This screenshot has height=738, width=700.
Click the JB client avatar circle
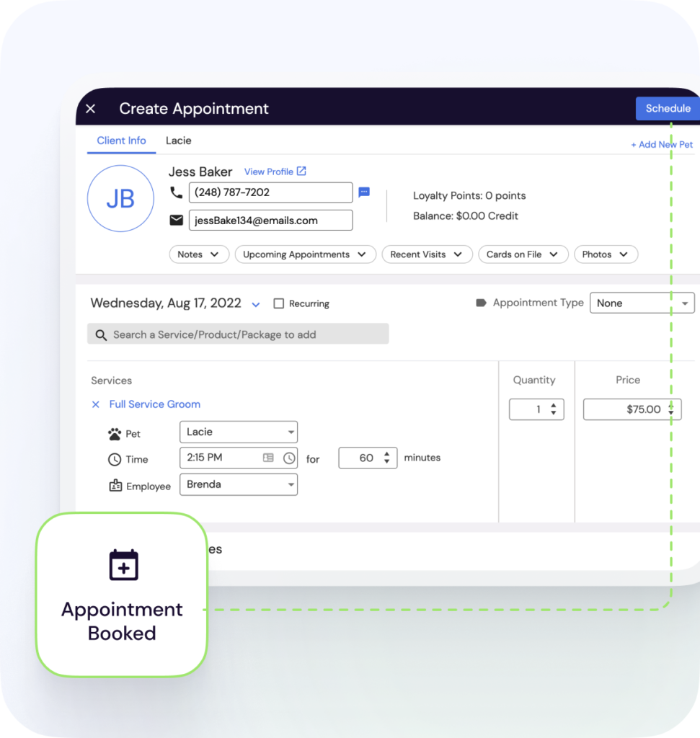tap(120, 200)
